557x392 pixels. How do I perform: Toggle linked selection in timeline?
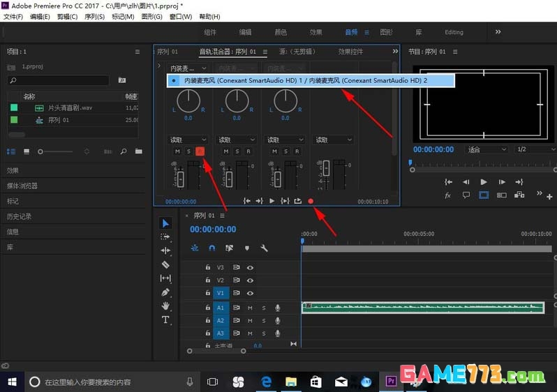[x=229, y=248]
